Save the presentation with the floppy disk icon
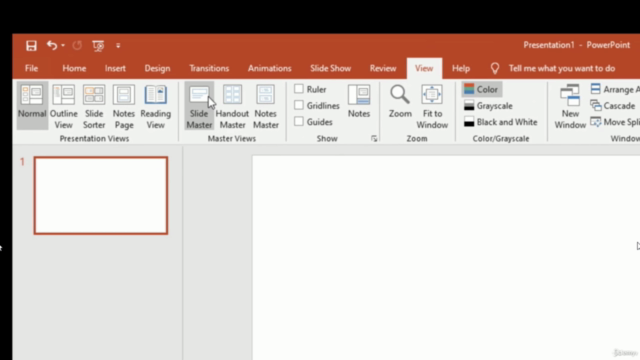The image size is (640, 360). [31, 45]
